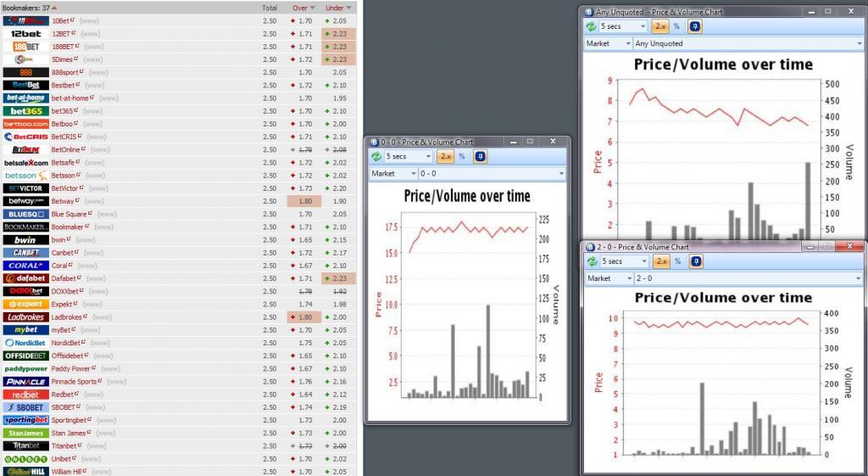Viewport: 868px width, 476px height.
Task: Toggle the 2.x button in Any Unquoted chart window
Action: tap(659, 26)
